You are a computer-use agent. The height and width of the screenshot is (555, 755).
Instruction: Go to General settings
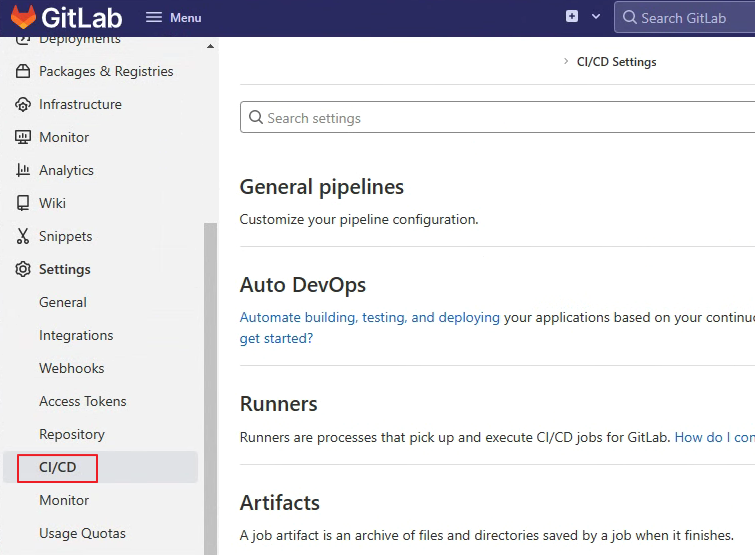coord(63,302)
